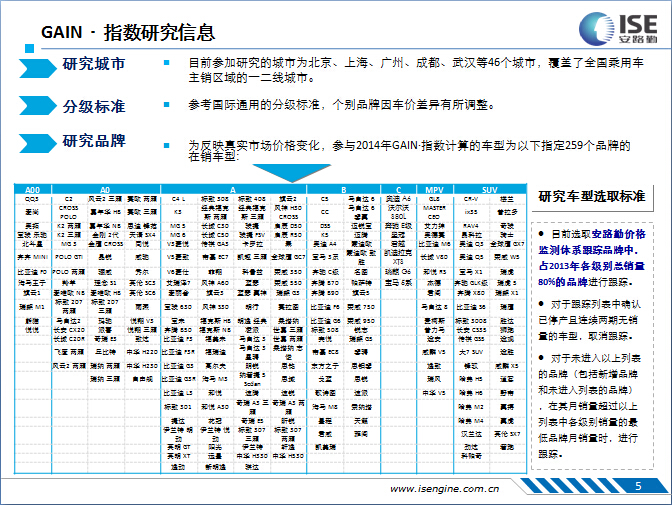The image size is (672, 505).
Task: Select the 奥迪 Q3 cell
Action: [x=471, y=244]
